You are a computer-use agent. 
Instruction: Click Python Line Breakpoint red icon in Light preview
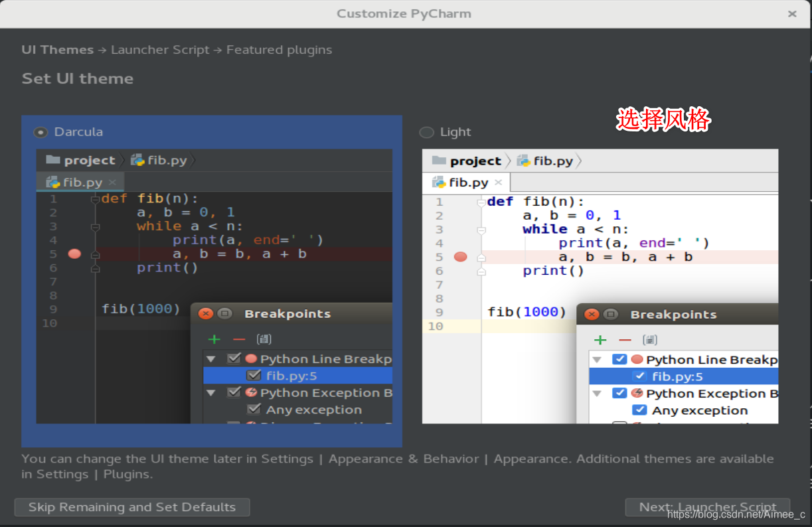pos(637,359)
